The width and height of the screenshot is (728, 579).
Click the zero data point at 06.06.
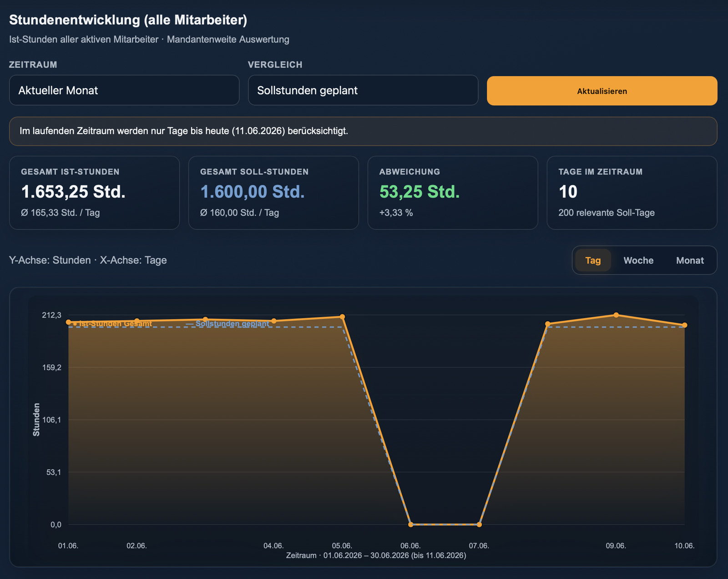[410, 524]
